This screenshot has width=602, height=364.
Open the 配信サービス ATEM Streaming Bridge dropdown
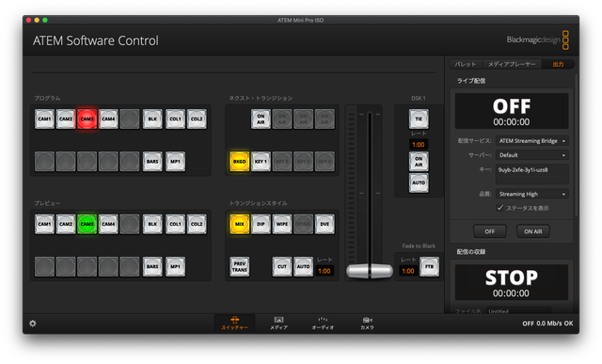[x=532, y=141]
